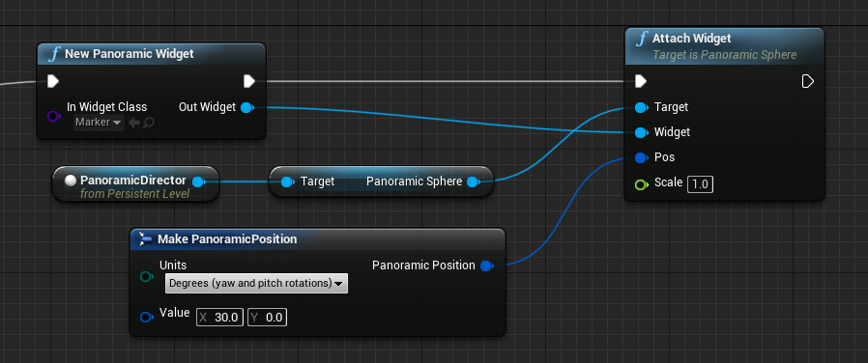Click the Value input pin

point(146,317)
